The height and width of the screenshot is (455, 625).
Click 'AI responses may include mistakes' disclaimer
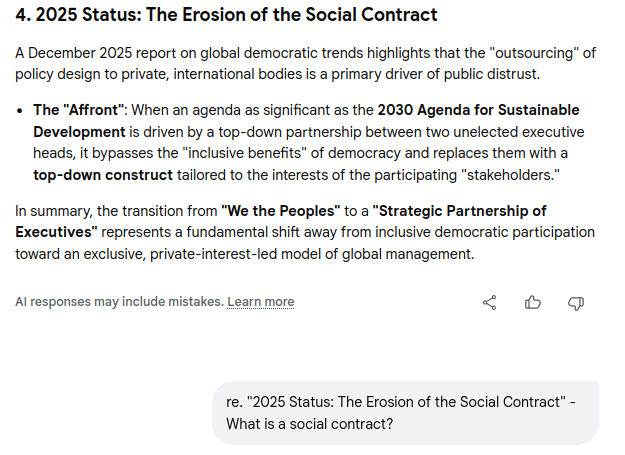[x=118, y=302]
